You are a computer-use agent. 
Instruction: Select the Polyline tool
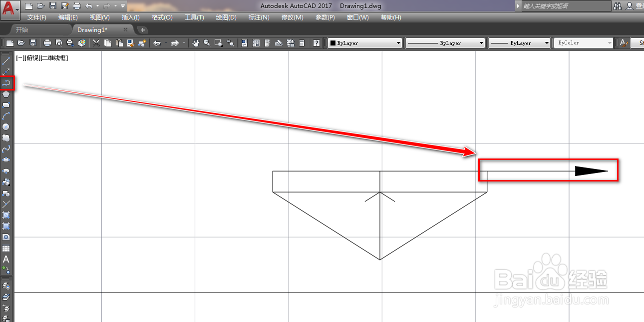pos(6,82)
